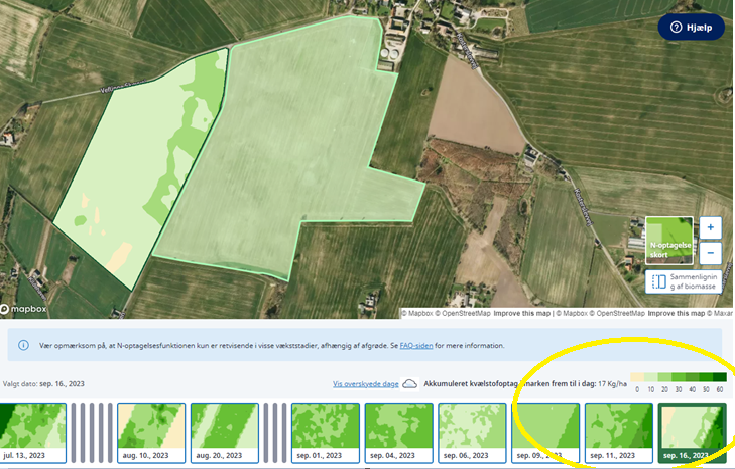
Task: Click Improve this map link at far right
Action: 676,313
